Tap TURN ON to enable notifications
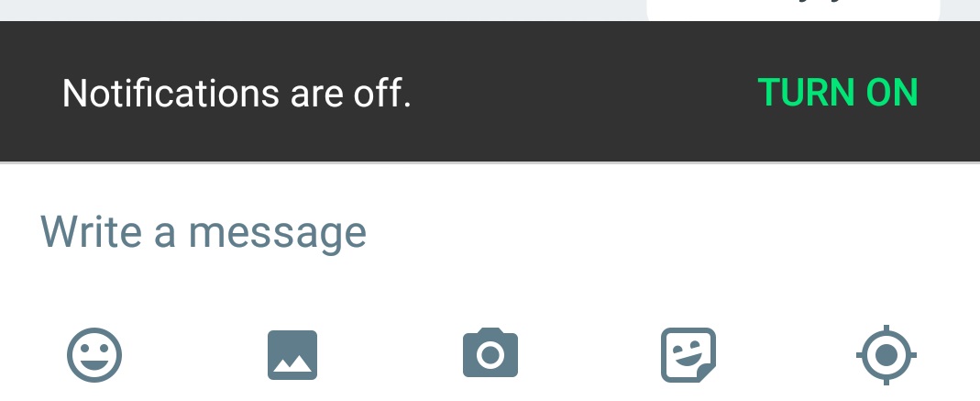 pos(838,93)
